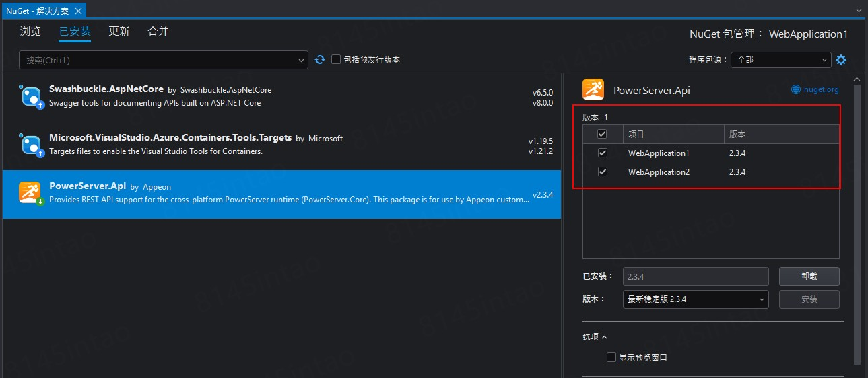Screen dimensions: 868x378
Task: Open the search box history dropdown
Action: (x=301, y=61)
